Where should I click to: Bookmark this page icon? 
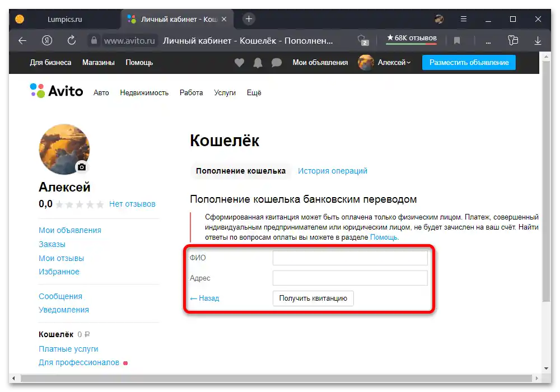[456, 41]
